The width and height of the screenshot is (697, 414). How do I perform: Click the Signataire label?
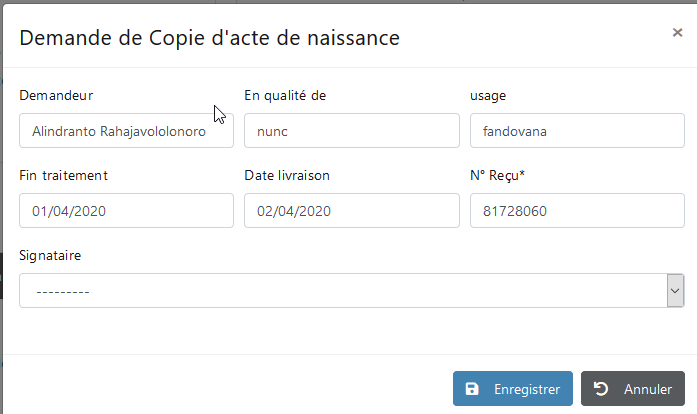point(50,256)
